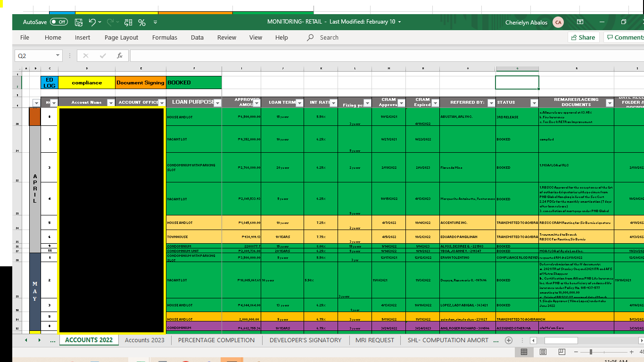The image size is (644, 362).
Task: Click inside the formula bar
Action: coord(387,56)
